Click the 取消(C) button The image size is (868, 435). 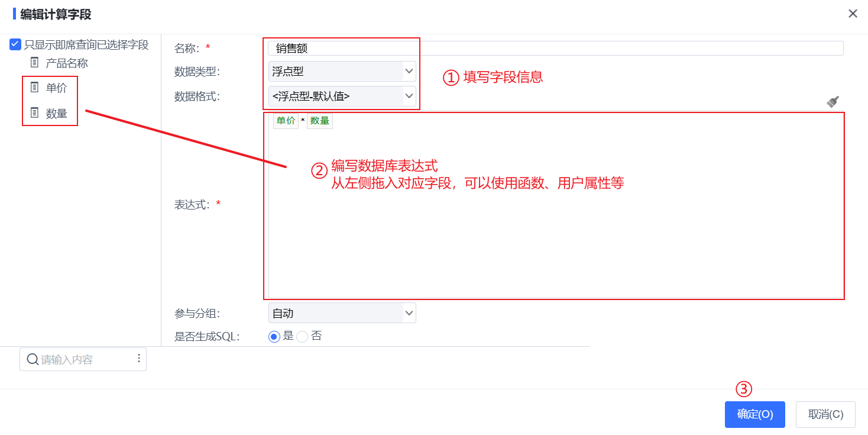point(825,414)
